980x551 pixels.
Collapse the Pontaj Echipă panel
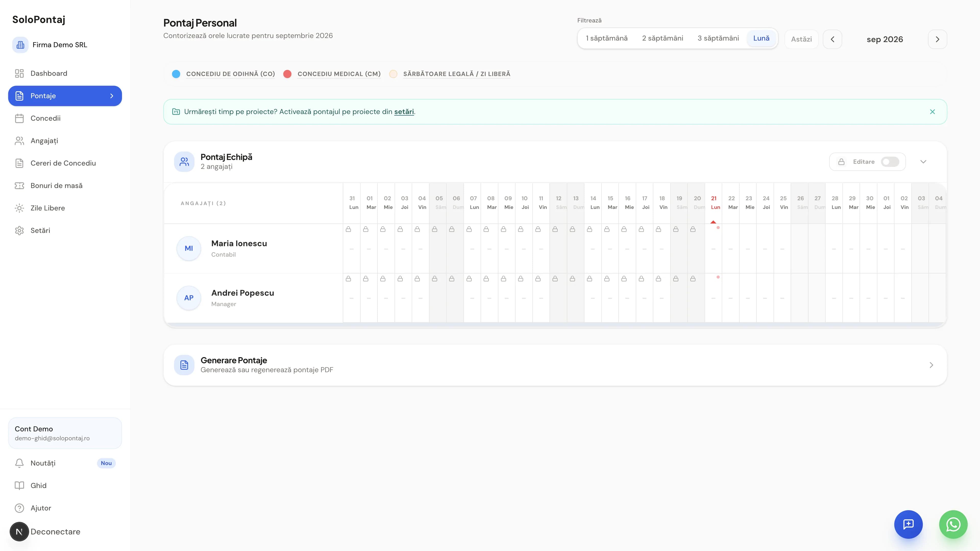[x=923, y=162]
